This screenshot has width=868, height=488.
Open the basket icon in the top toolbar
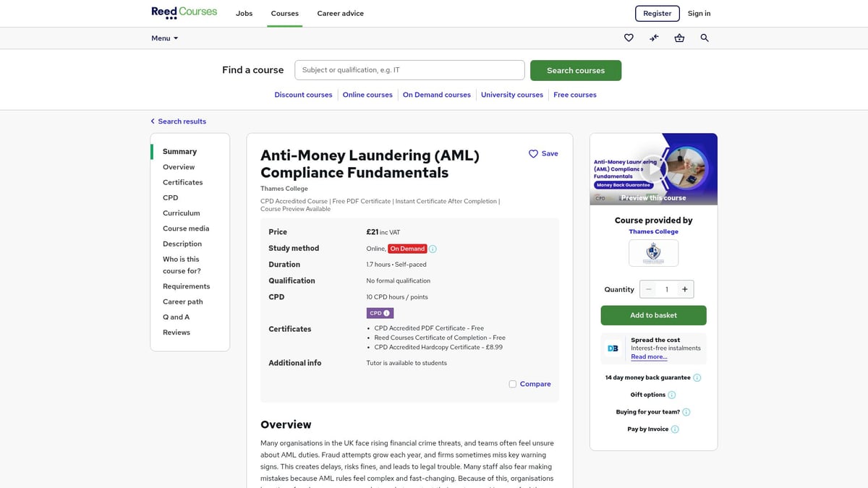[x=679, y=38]
